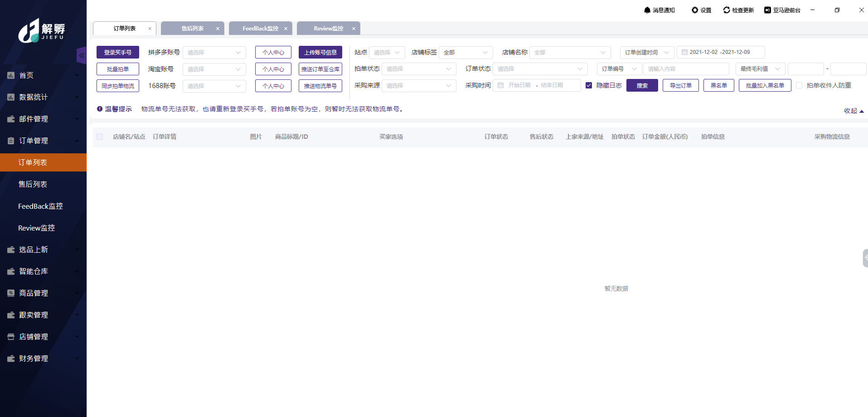Open 订单创建时间 dropdown

coord(647,53)
